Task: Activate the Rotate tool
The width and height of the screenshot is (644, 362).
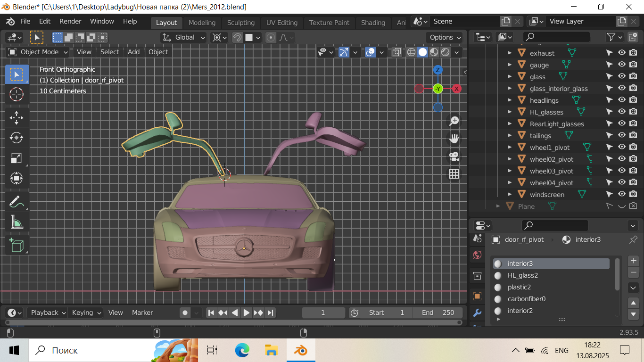Action: coord(17,138)
